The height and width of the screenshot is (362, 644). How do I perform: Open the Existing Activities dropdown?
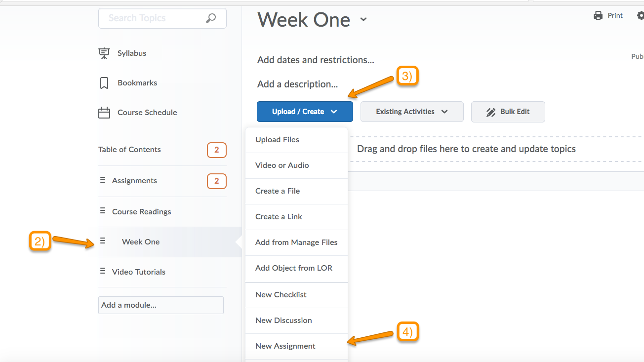(411, 112)
